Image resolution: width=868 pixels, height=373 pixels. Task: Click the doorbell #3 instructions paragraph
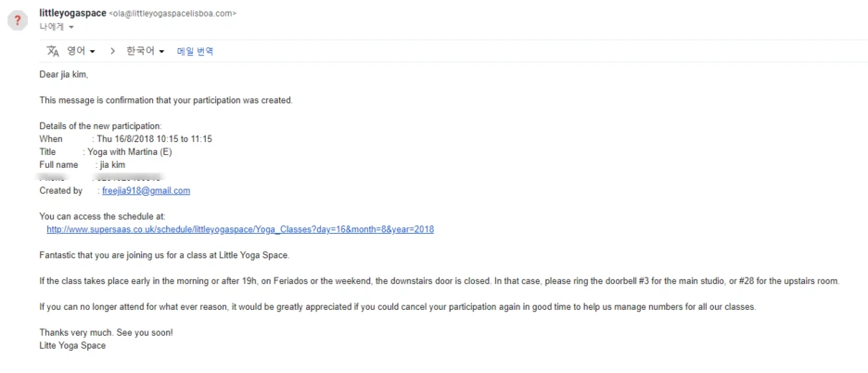pos(440,281)
